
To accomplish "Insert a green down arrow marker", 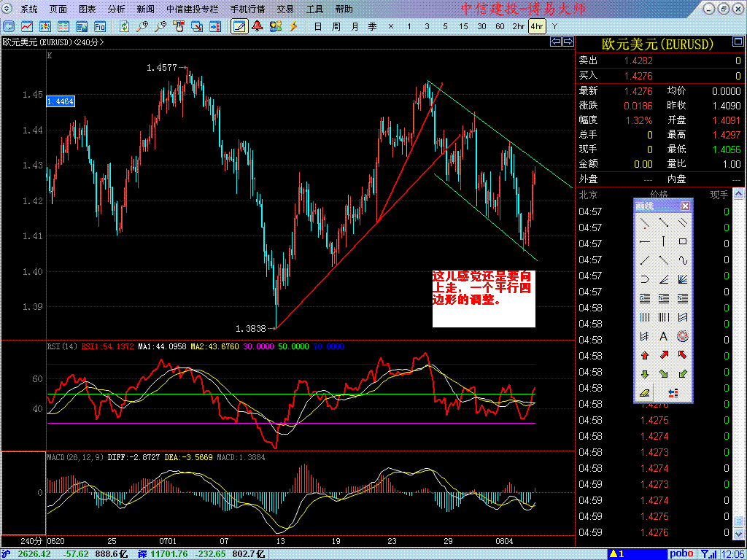I will coord(645,374).
